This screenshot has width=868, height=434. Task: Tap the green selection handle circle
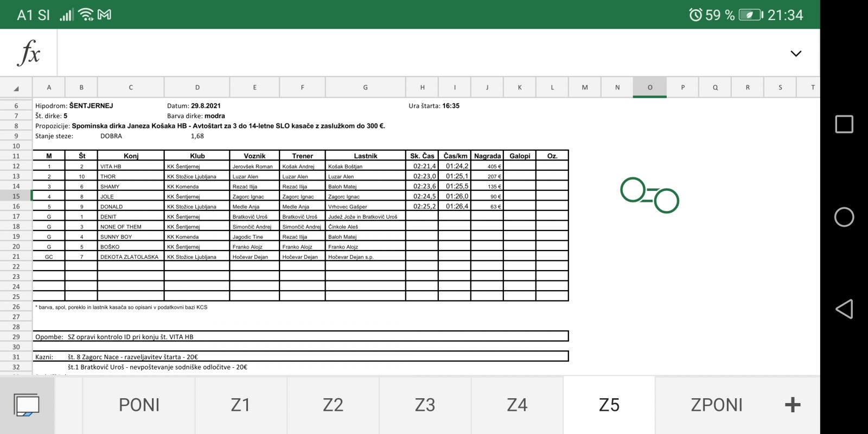point(633,190)
